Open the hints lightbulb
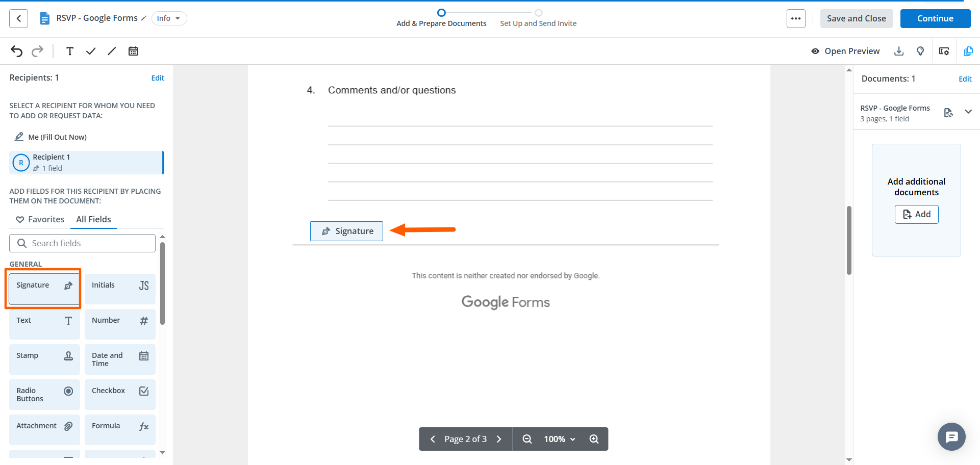 tap(921, 51)
